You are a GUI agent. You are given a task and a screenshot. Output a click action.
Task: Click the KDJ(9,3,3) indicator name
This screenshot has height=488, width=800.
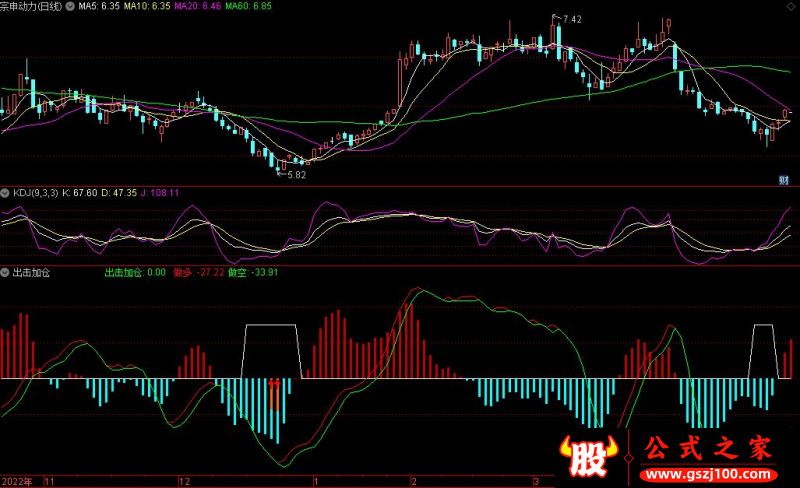point(36,193)
